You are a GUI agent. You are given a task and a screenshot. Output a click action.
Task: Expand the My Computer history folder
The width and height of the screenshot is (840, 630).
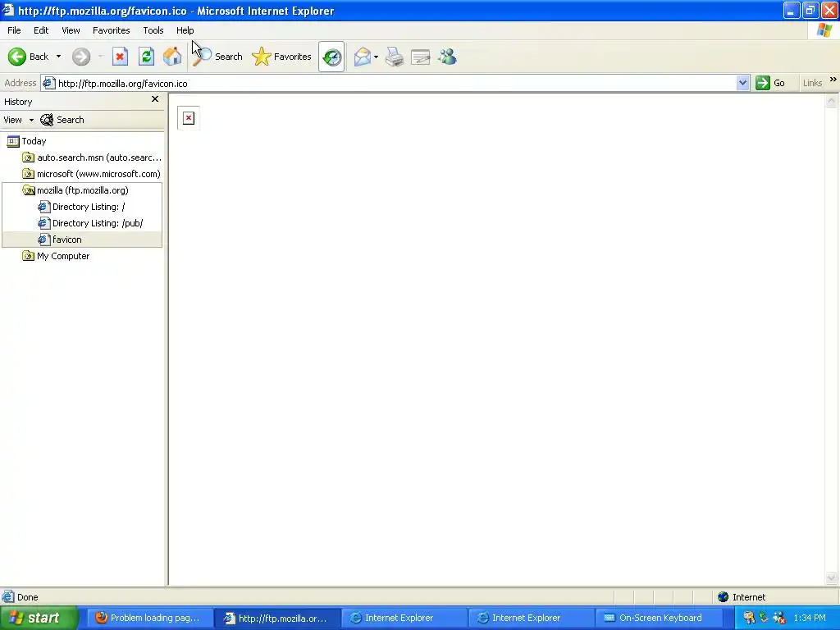pyautogui.click(x=56, y=256)
